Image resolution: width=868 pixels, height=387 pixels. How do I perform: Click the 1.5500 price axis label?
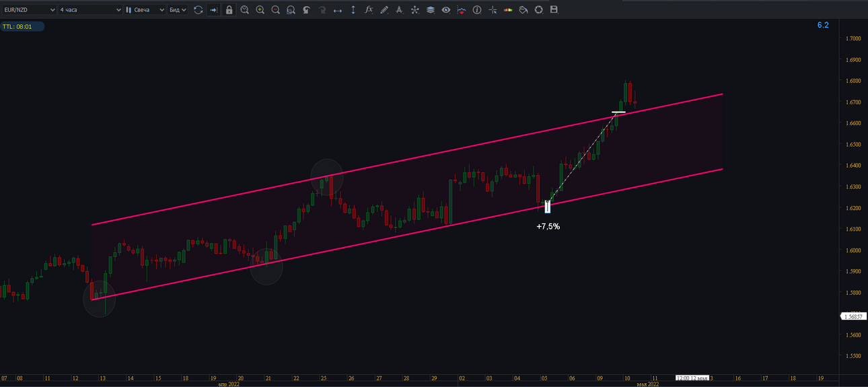pyautogui.click(x=853, y=356)
